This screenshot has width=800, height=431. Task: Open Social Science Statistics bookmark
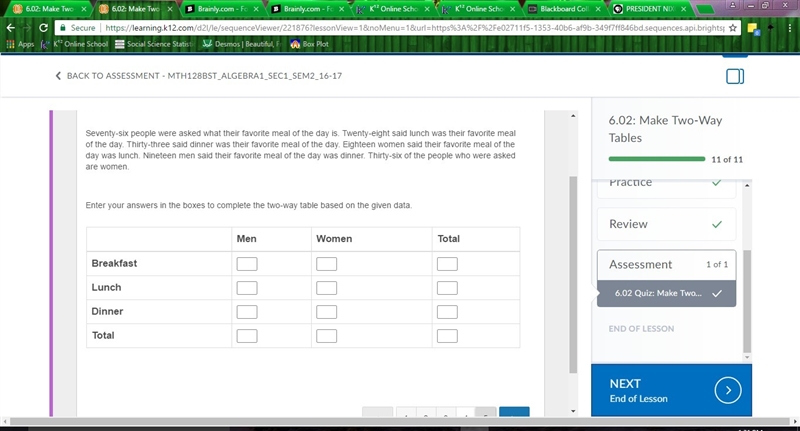pyautogui.click(x=154, y=44)
